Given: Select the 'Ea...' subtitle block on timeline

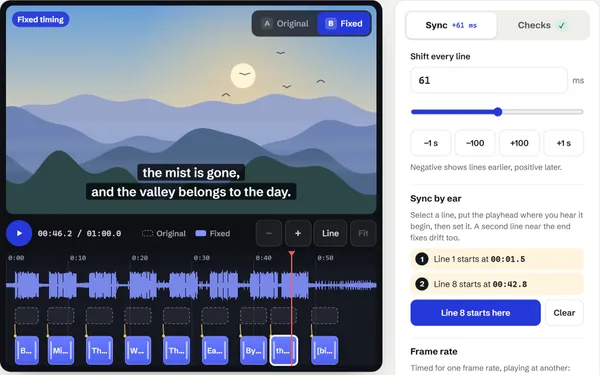Looking at the screenshot, I should [x=215, y=350].
